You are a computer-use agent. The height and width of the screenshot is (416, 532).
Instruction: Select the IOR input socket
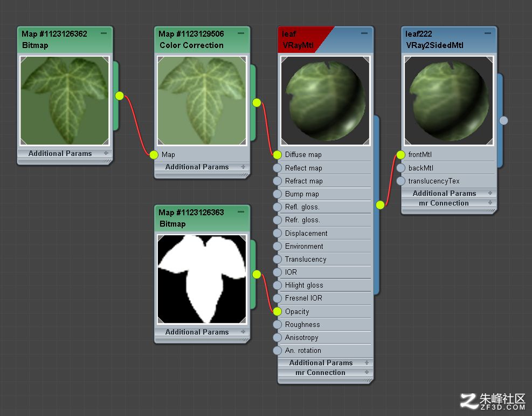click(x=277, y=272)
